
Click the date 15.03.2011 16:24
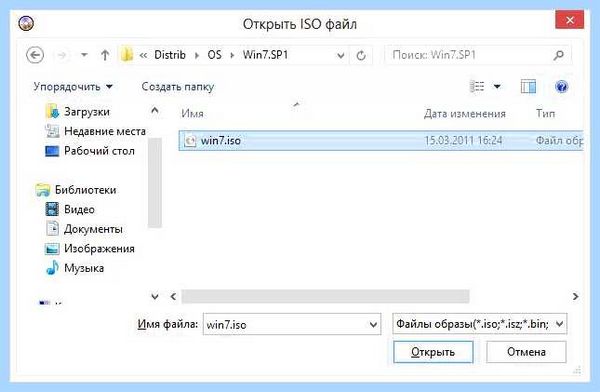pos(463,140)
